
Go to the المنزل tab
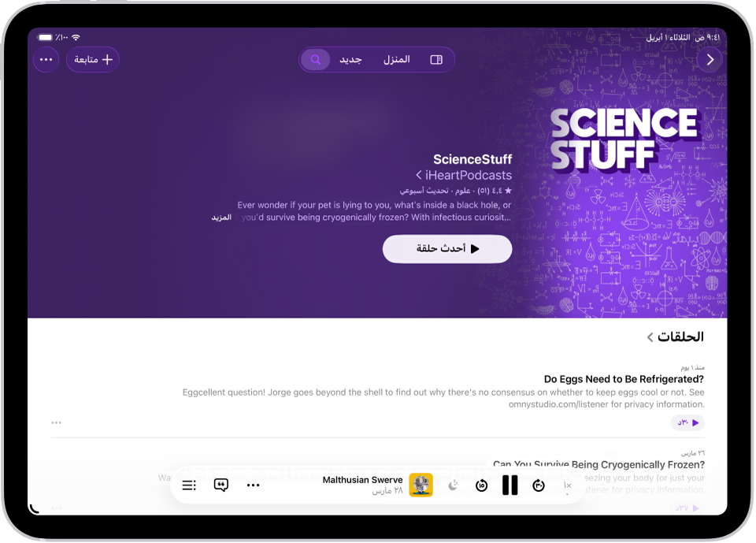coord(396,59)
